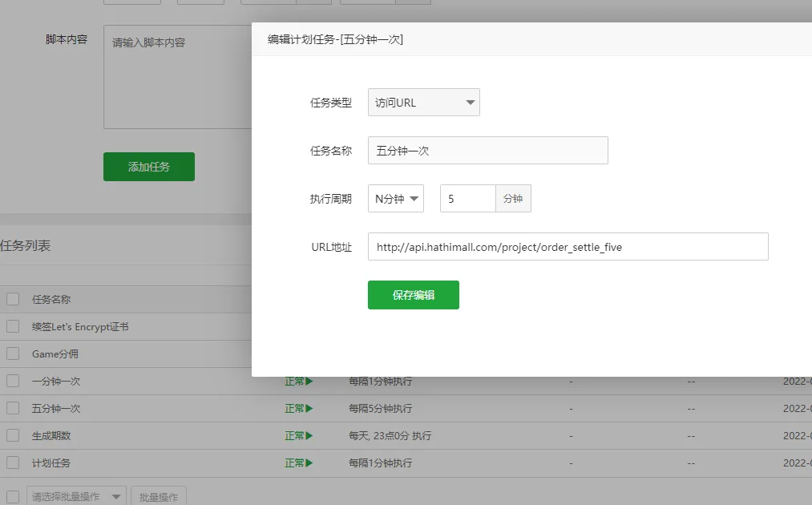
Task: Click the URL地址 input field
Action: coord(568,247)
